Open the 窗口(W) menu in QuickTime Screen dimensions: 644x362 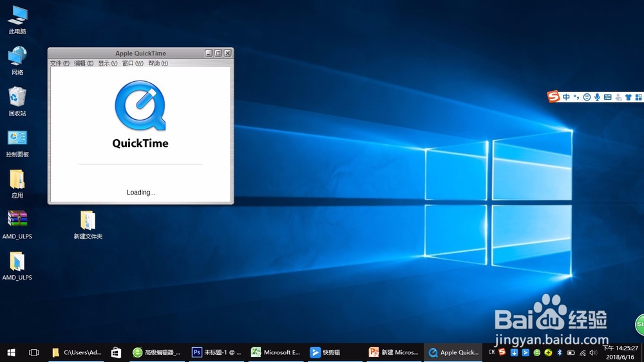(x=133, y=63)
